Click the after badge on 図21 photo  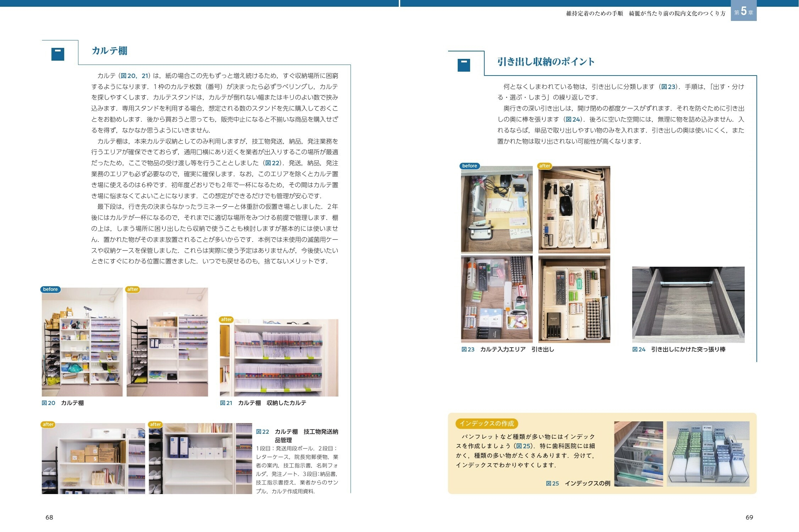[226, 319]
